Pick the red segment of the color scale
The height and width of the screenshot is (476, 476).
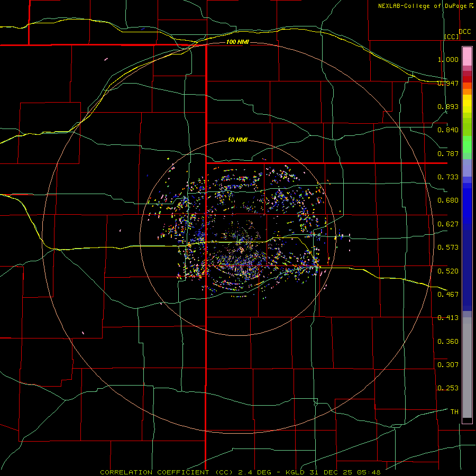coord(467,79)
